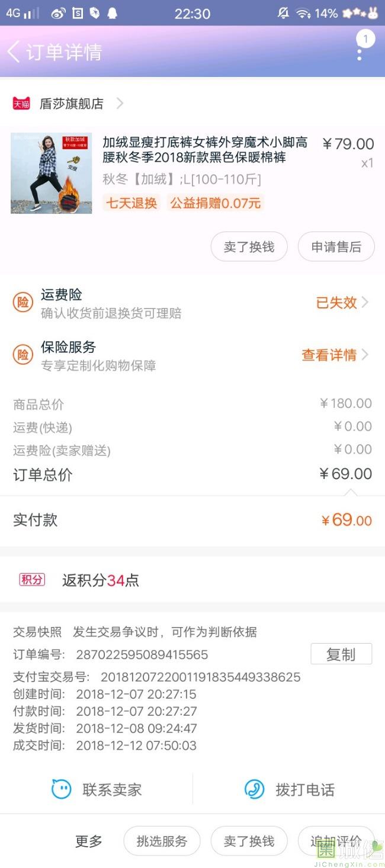Open the 更多 menu at bottom
Viewport: 385px width, 868px height.
pos(88,841)
